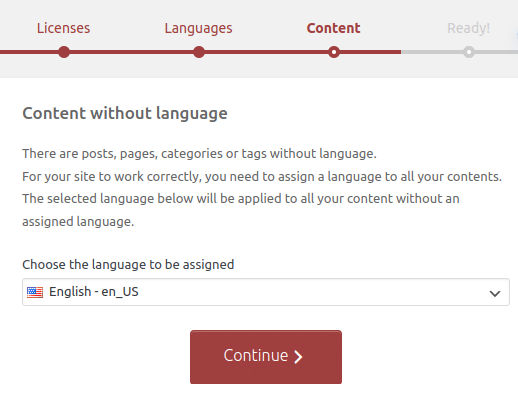
Task: Open the Languages wizard step
Action: pos(198,29)
